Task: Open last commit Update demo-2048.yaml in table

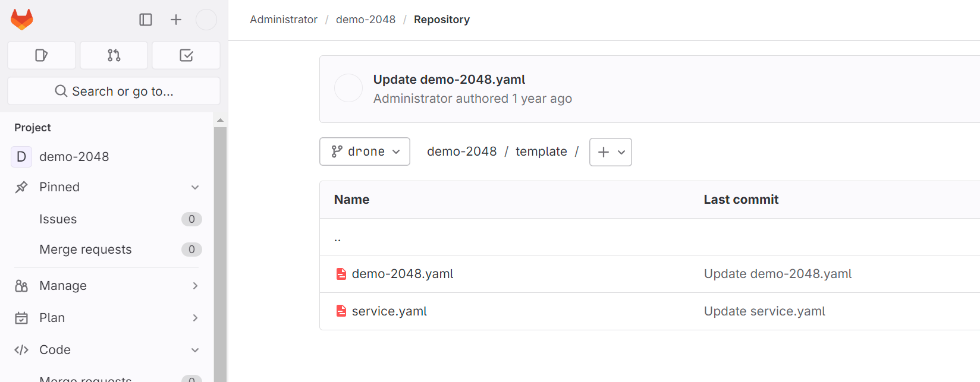Action: click(778, 274)
